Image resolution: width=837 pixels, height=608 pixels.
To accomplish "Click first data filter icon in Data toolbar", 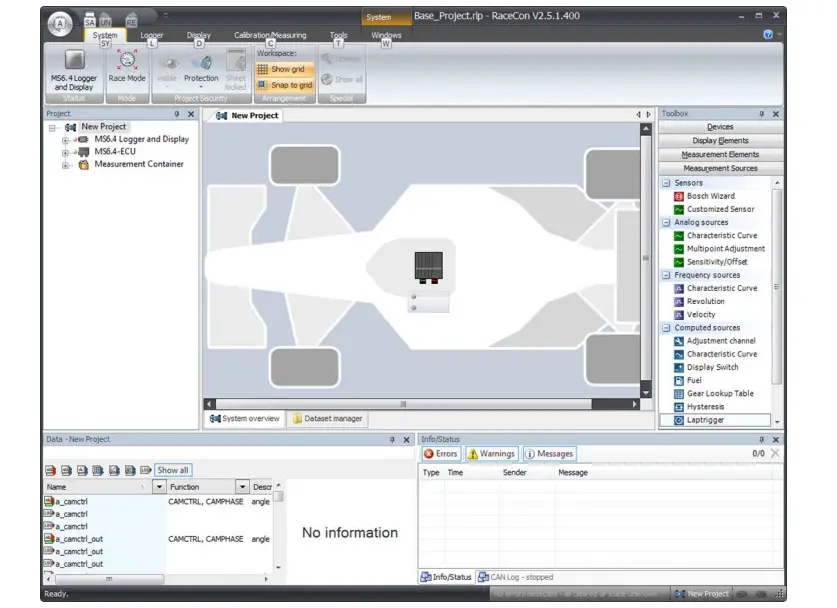I will coord(50,470).
